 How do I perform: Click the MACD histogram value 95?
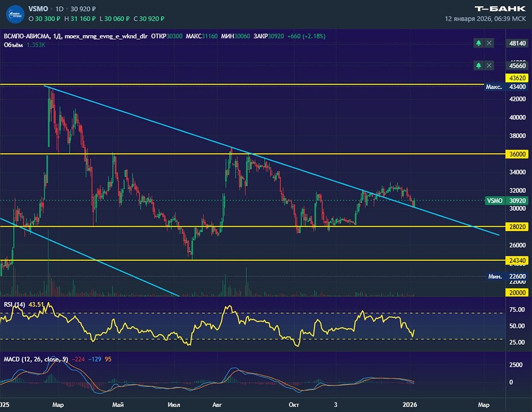click(108, 359)
